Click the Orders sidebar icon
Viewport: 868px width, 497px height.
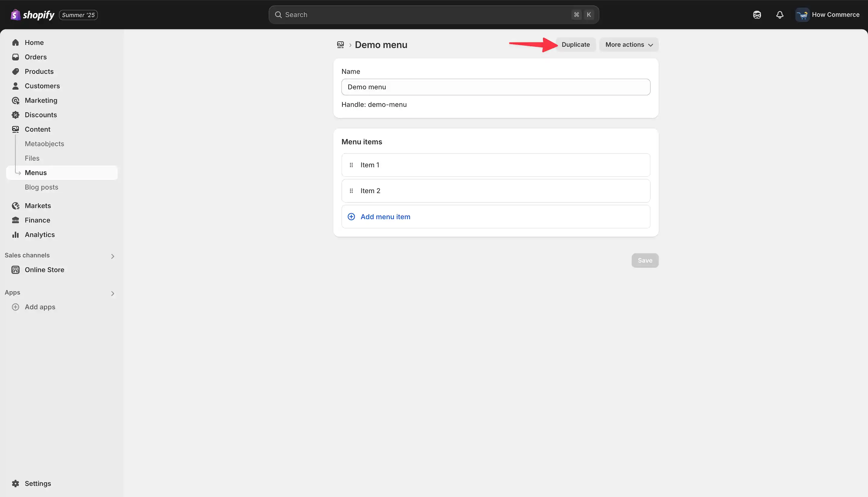click(x=15, y=57)
